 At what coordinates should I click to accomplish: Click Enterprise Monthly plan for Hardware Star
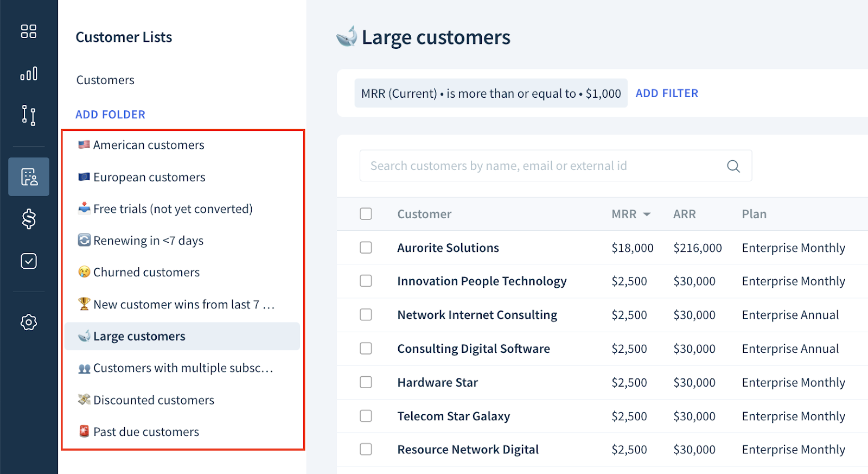[794, 382]
